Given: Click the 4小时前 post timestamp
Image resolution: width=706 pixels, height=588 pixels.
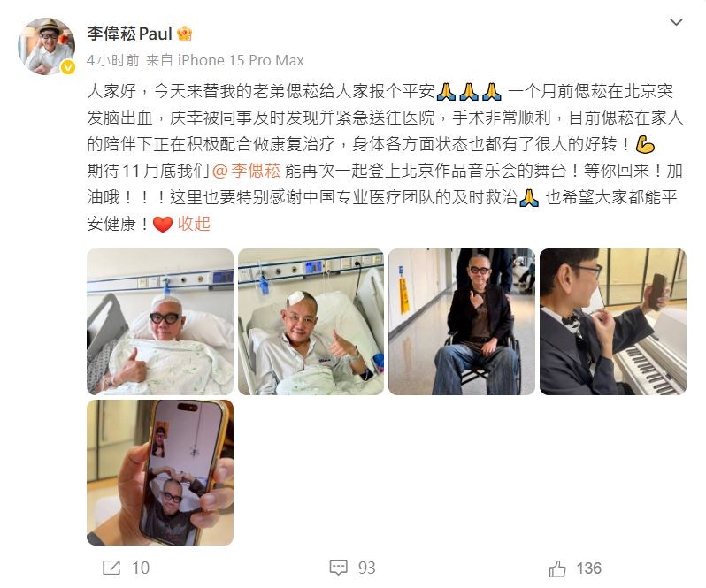Looking at the screenshot, I should click(113, 60).
